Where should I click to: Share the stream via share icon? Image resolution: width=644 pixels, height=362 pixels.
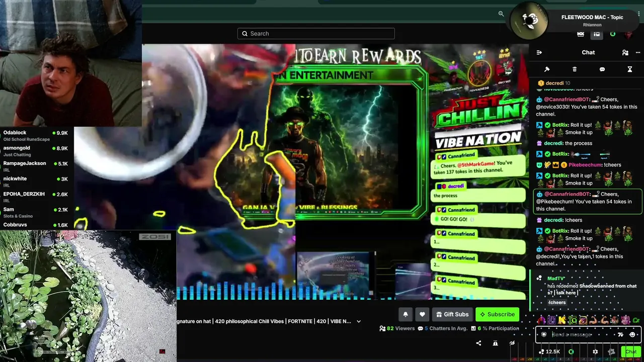tap(478, 343)
